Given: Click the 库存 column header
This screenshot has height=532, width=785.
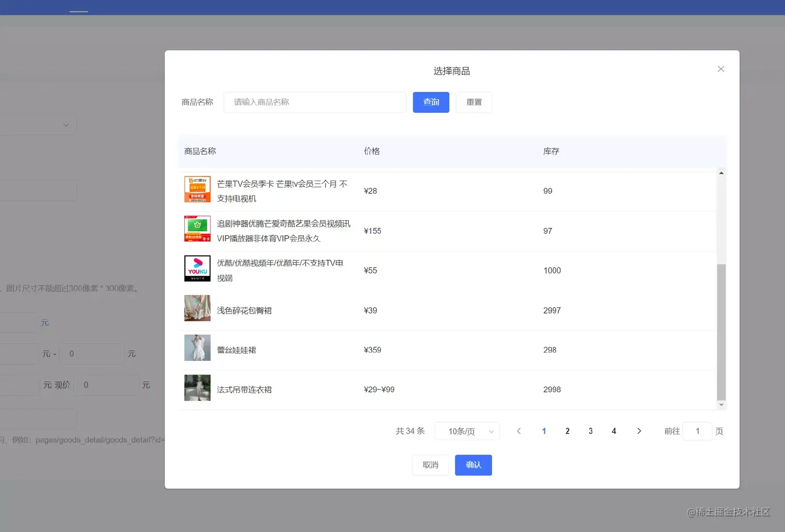Looking at the screenshot, I should coord(551,151).
